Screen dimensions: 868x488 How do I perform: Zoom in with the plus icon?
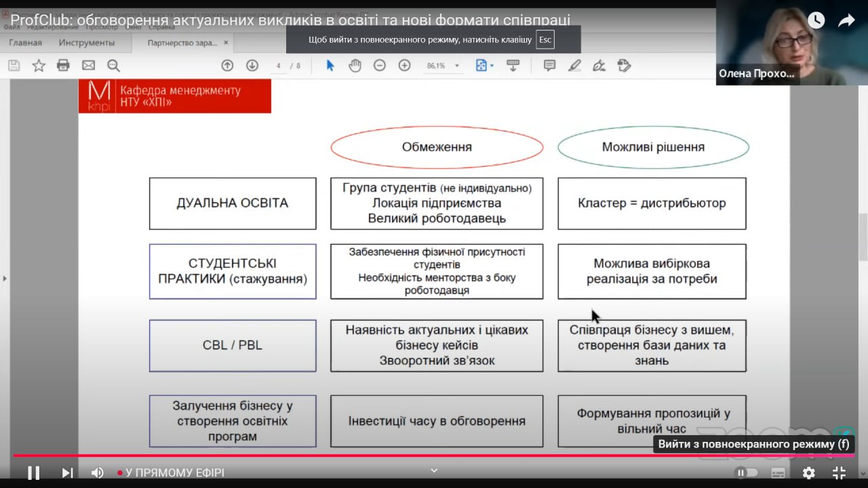[405, 66]
